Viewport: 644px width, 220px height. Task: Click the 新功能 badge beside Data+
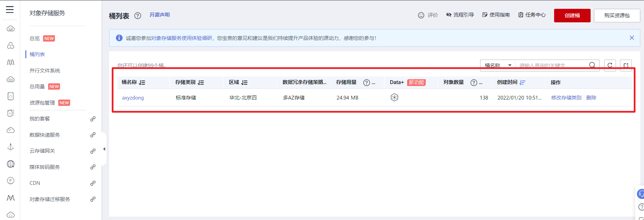[x=416, y=83]
